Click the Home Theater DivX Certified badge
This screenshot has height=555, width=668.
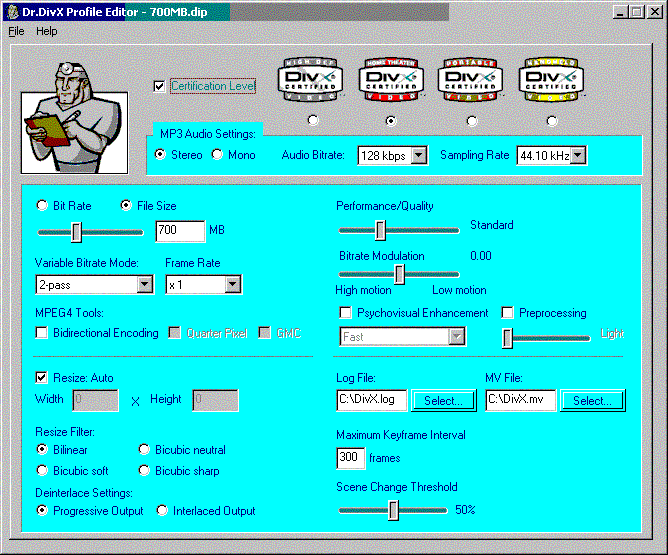click(x=391, y=80)
